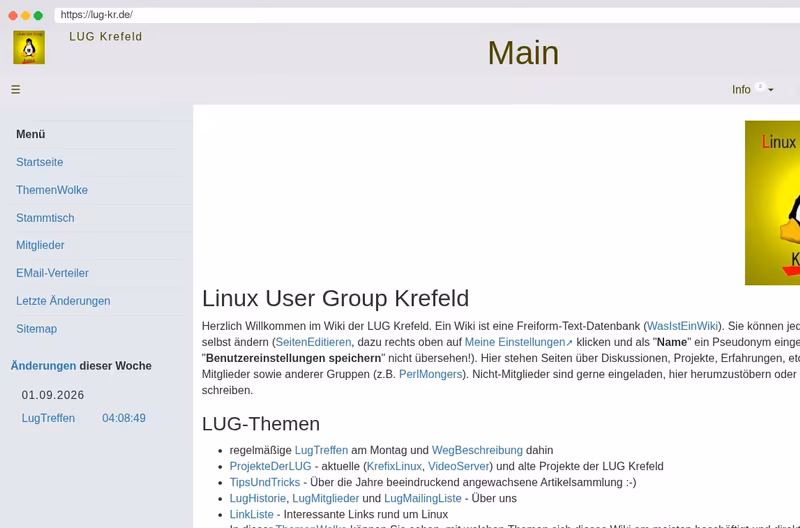
Task: Go to Stammtisch in the sidebar
Action: [x=45, y=218]
